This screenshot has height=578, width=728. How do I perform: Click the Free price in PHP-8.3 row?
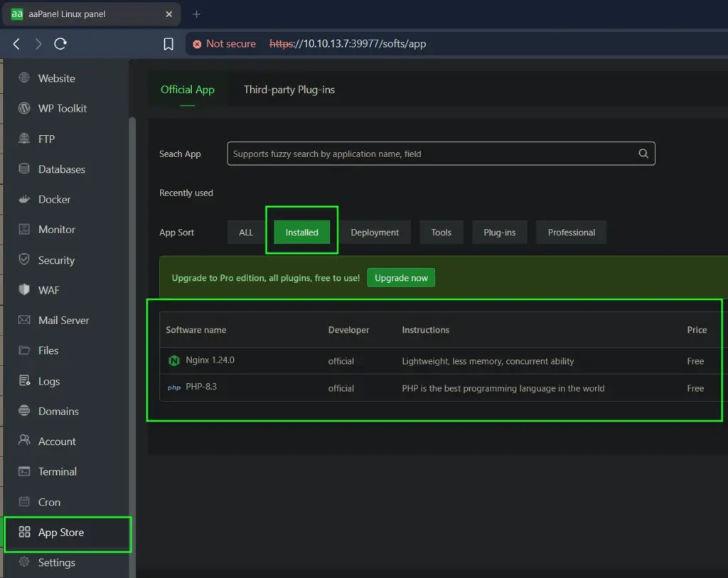pos(695,388)
